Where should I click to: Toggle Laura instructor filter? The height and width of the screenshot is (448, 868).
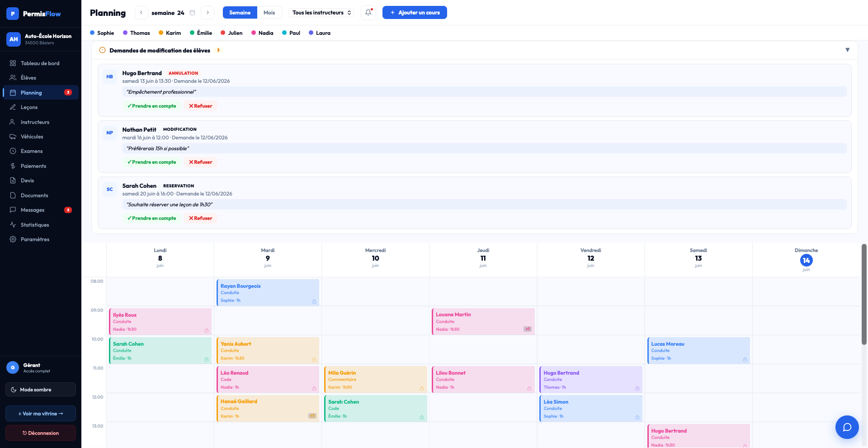(x=320, y=33)
